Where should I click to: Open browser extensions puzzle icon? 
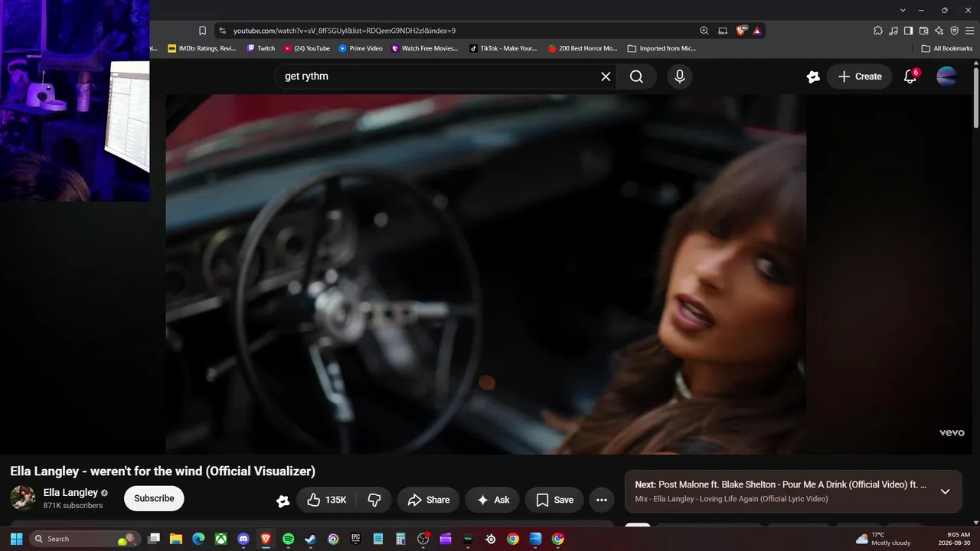coord(878,31)
